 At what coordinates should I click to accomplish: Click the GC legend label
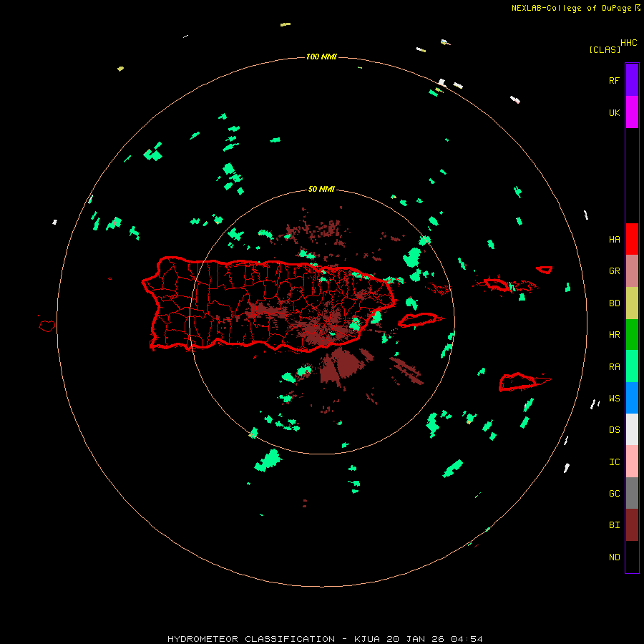pos(614,494)
